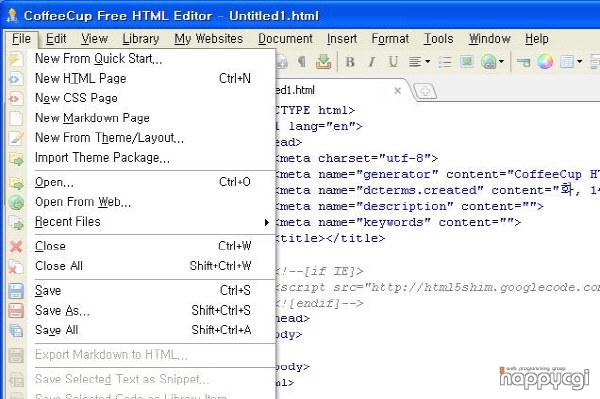The width and height of the screenshot is (600, 399).
Task: Click the meta name="keywords" code line
Action: [398, 223]
